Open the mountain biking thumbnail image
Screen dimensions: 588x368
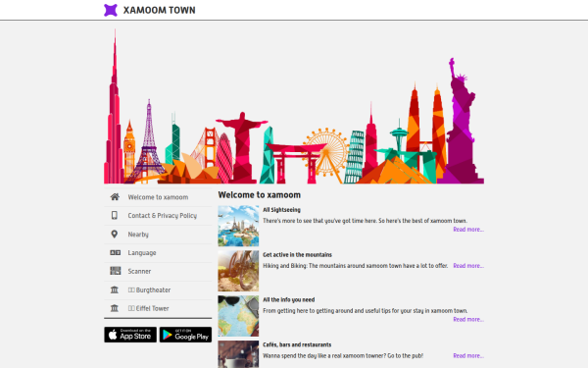[x=238, y=271]
